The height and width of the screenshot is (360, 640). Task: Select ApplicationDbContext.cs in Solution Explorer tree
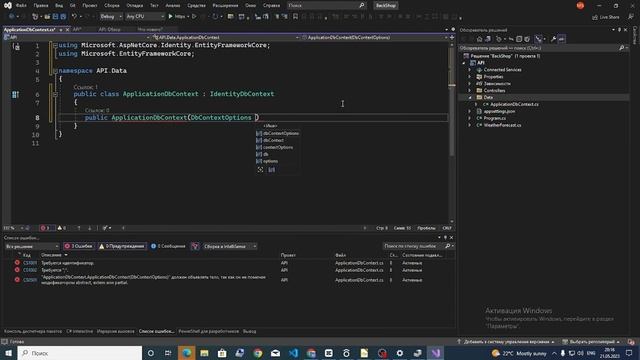tap(514, 104)
